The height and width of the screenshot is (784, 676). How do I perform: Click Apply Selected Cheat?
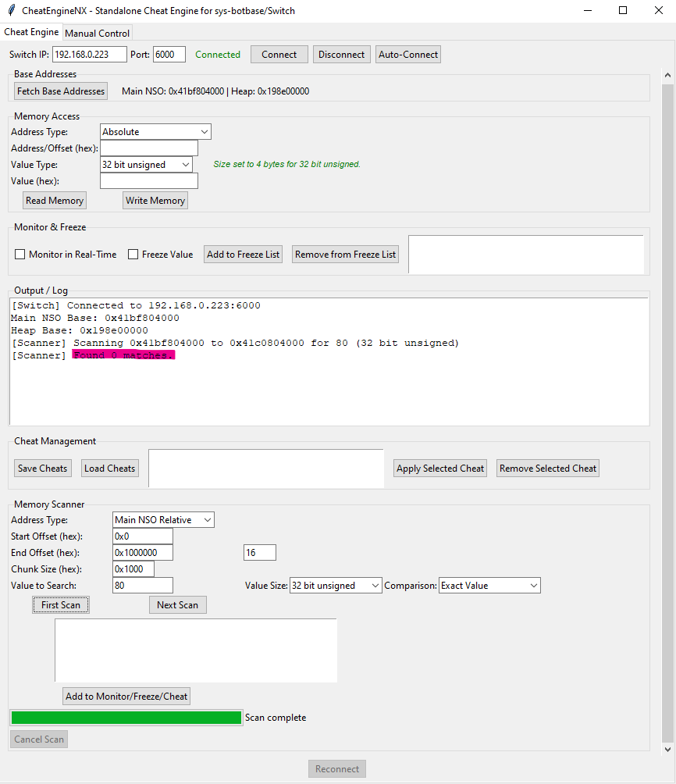(x=440, y=469)
